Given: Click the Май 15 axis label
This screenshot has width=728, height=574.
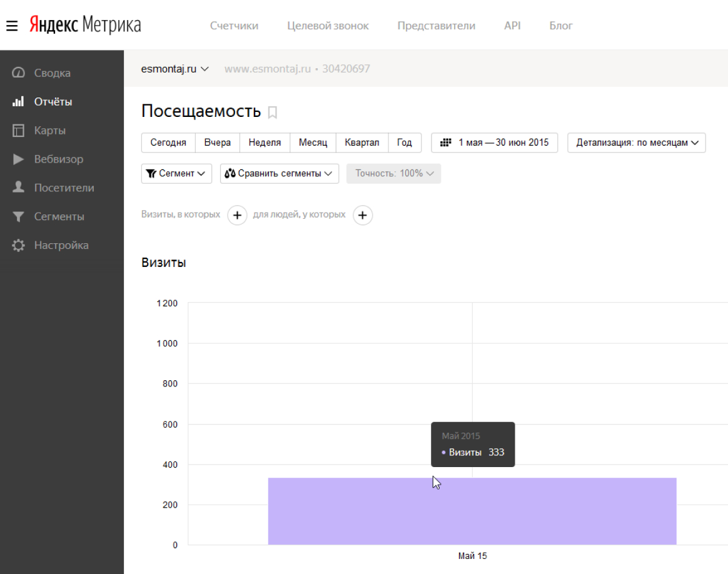Looking at the screenshot, I should pyautogui.click(x=473, y=556).
